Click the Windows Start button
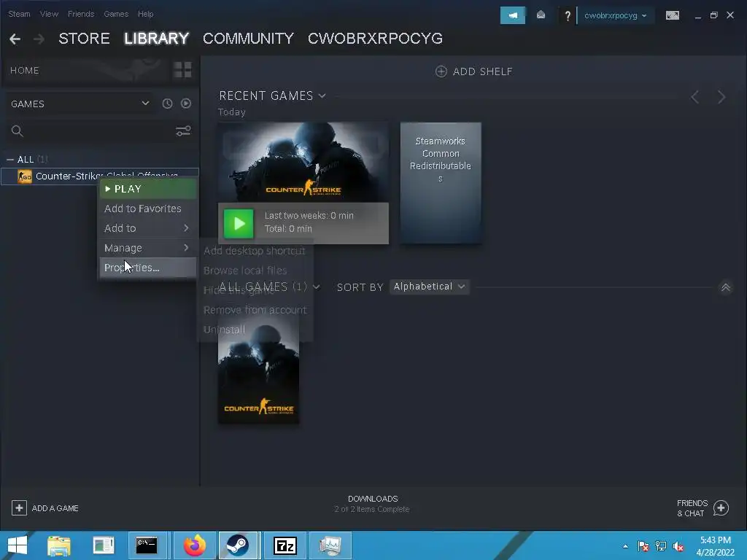 coord(18,545)
